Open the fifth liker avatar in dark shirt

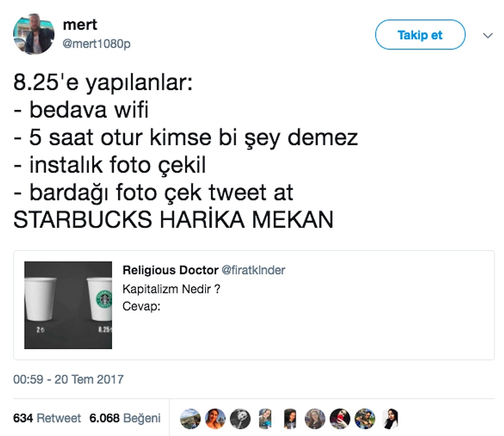pyautogui.click(x=290, y=419)
